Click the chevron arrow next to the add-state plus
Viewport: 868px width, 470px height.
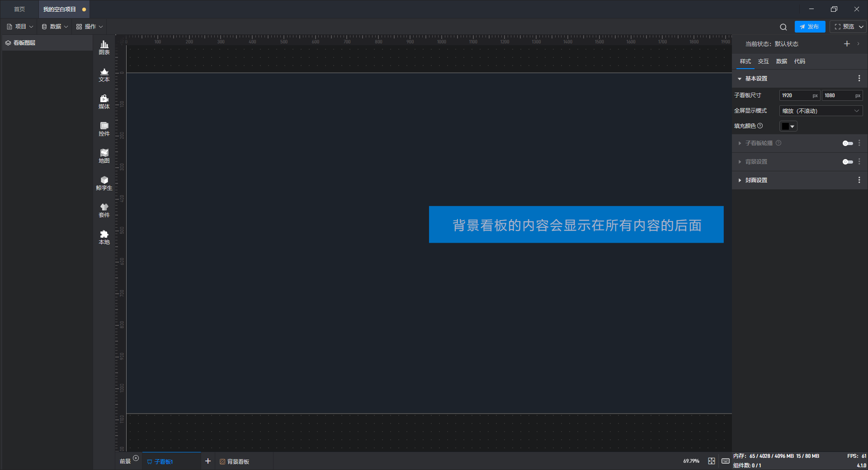pos(858,44)
